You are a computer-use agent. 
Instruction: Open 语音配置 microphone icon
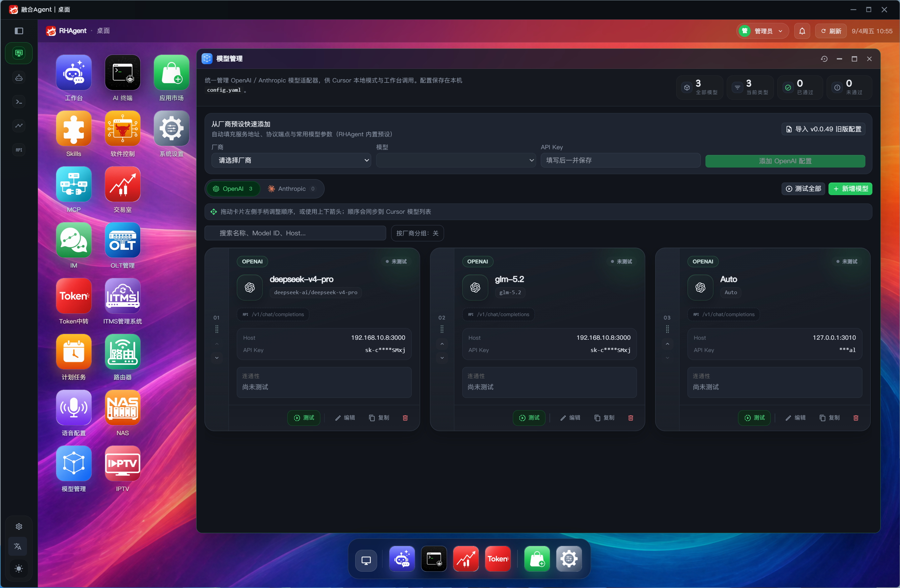pos(74,408)
